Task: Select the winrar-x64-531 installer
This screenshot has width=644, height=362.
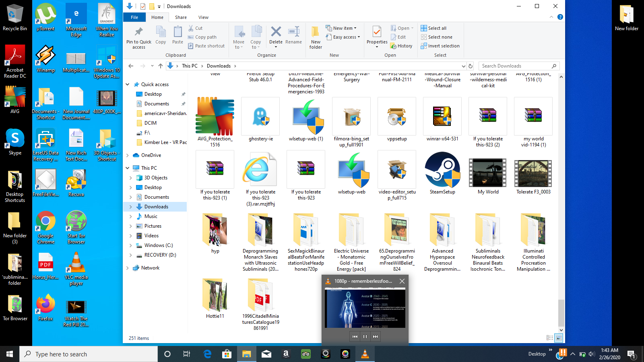Action: pos(442,120)
